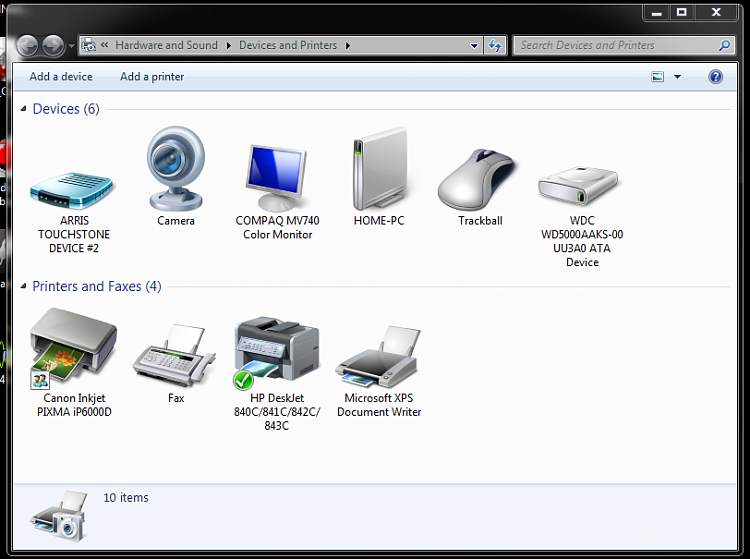Close the Devices and Printers window
Viewport: 750px width, 559px height.
(x=716, y=12)
